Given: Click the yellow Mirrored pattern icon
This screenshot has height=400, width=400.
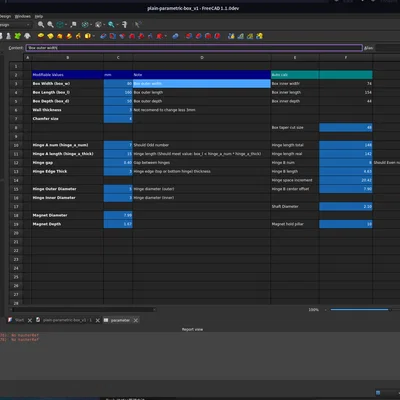Looking at the screenshot, I should click(231, 36).
